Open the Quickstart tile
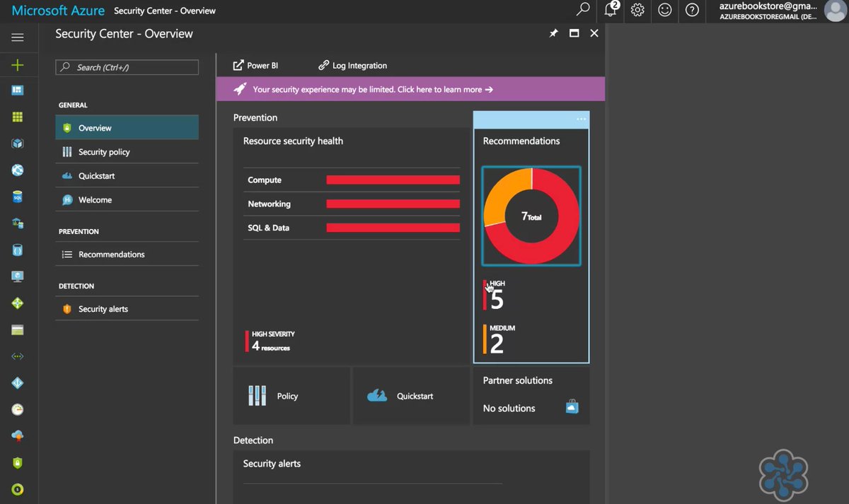Viewport: 849px width, 504px height. click(411, 396)
